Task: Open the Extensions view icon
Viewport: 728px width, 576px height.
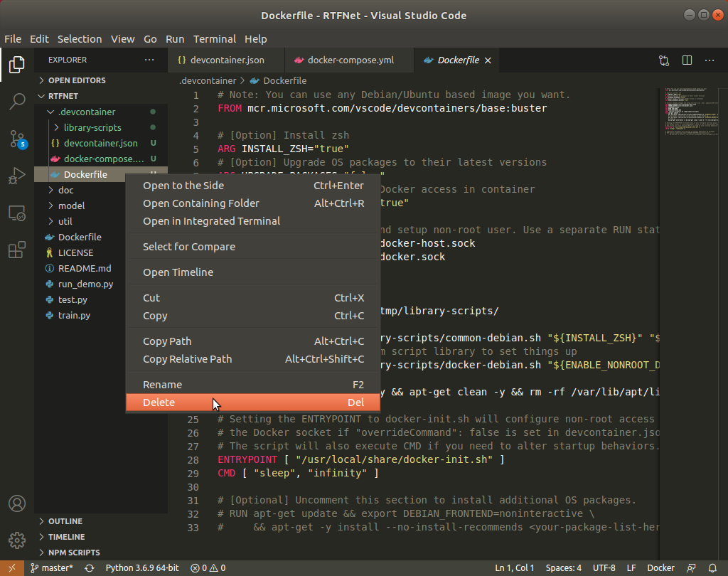Action: pyautogui.click(x=17, y=250)
